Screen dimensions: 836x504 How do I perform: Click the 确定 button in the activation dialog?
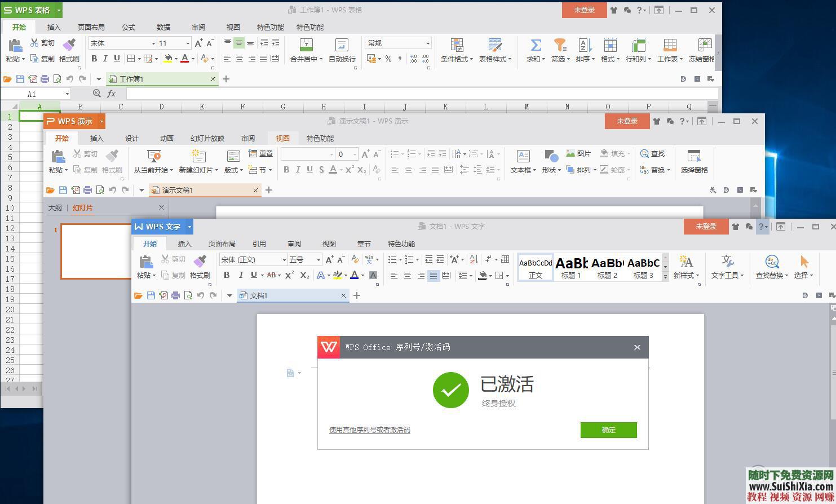(608, 430)
